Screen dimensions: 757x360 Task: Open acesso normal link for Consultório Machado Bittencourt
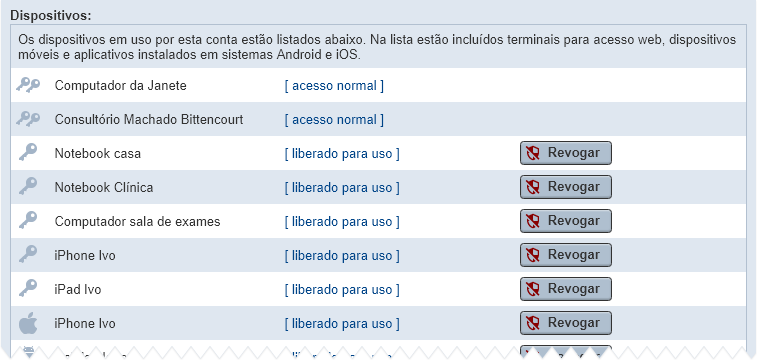(334, 120)
